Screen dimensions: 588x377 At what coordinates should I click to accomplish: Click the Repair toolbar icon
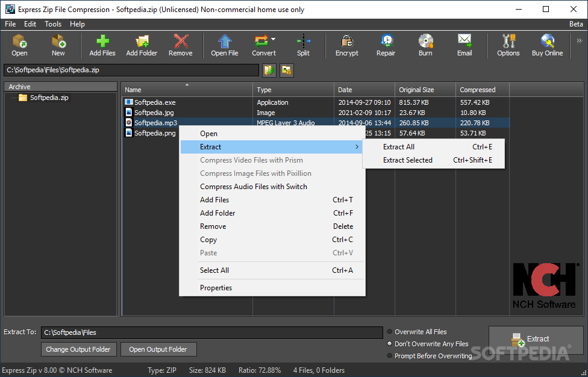(386, 41)
